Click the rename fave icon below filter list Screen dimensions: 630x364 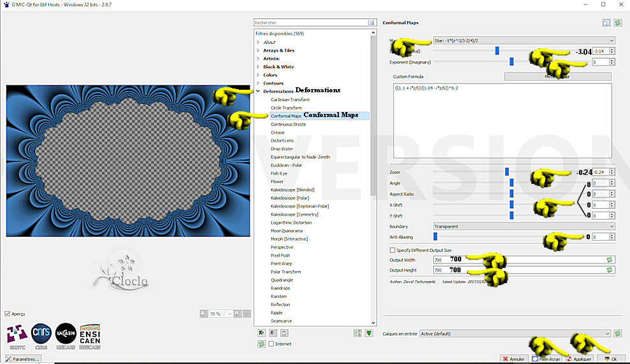(284, 332)
